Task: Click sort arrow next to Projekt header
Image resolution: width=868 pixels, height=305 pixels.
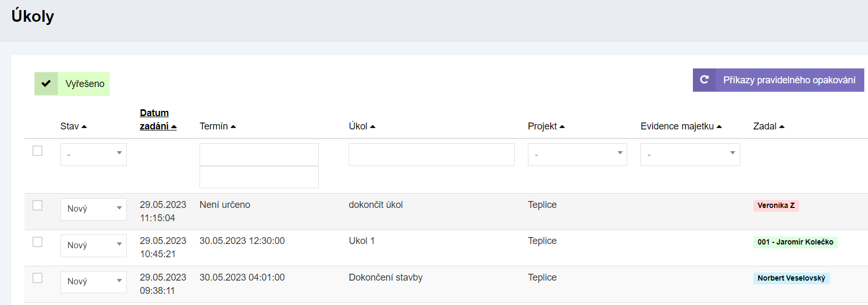Action: click(562, 127)
